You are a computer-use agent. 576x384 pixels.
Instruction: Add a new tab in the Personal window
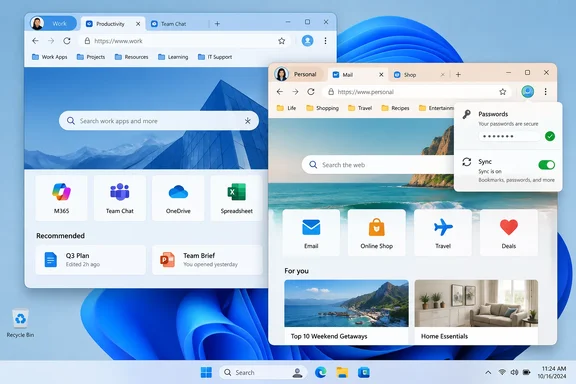pyautogui.click(x=458, y=75)
